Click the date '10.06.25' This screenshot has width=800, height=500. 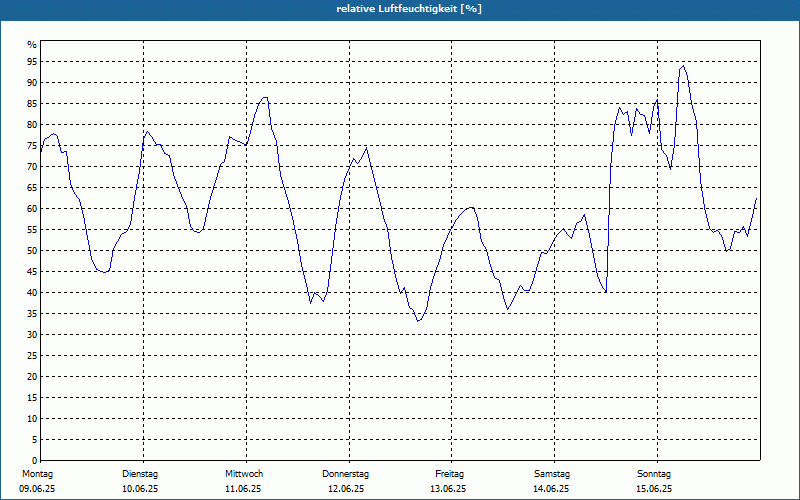(x=140, y=489)
